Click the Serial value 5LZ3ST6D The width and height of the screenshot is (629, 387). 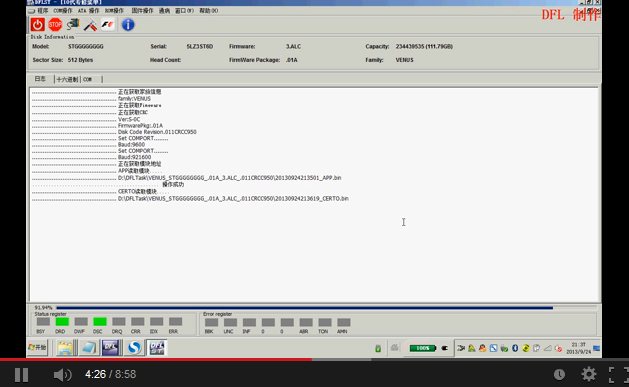point(200,47)
